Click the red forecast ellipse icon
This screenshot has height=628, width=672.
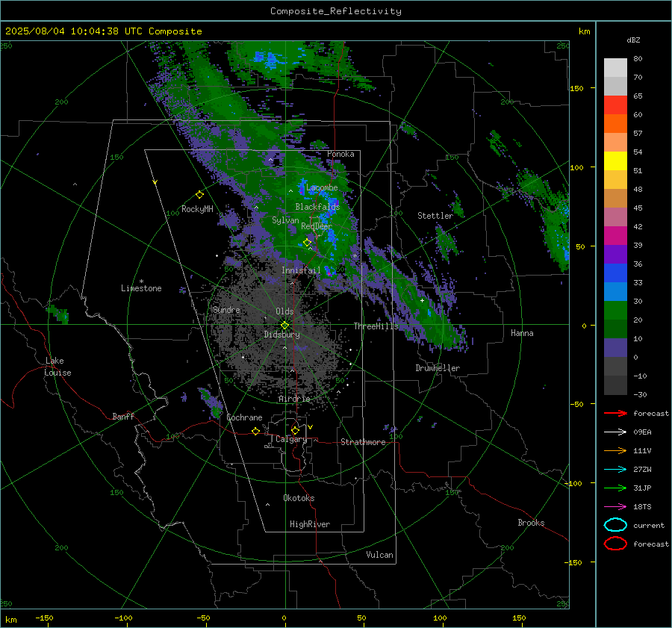click(615, 544)
